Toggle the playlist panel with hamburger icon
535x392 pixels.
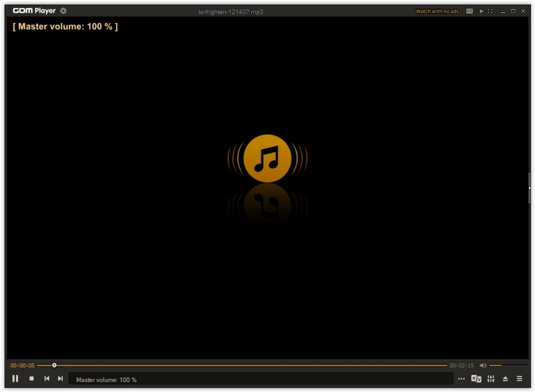coord(520,379)
